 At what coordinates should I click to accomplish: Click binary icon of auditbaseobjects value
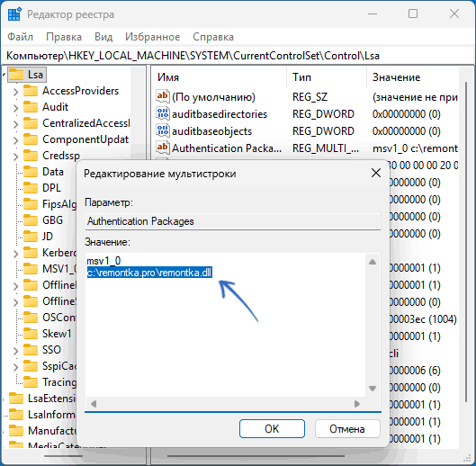[x=162, y=130]
